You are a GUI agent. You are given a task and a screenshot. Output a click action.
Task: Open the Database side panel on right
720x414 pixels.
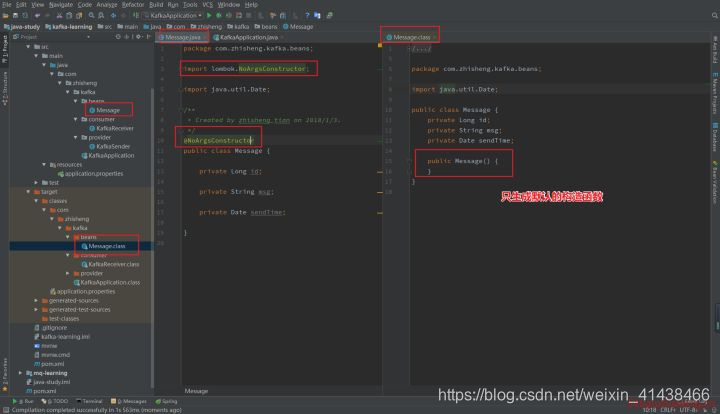(715, 136)
